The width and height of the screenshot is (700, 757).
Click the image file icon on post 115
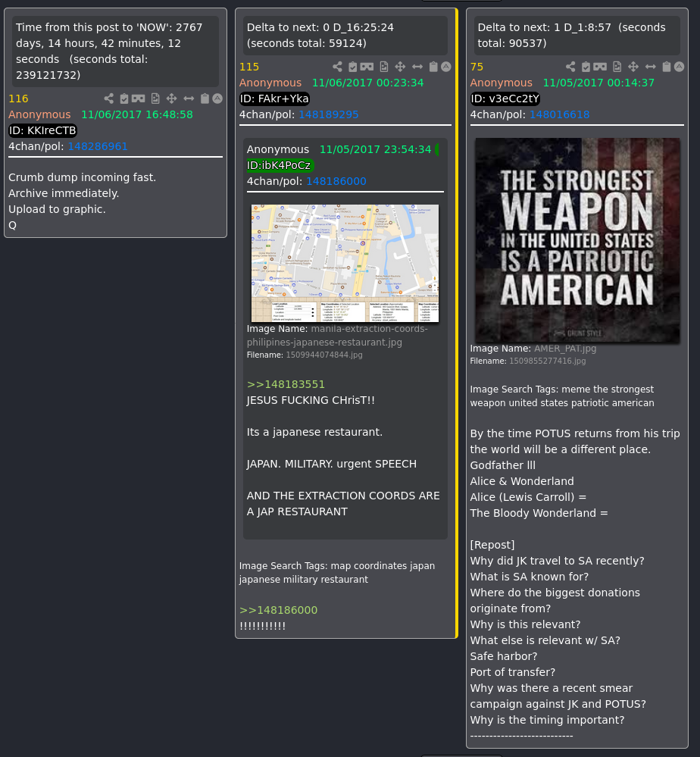click(x=384, y=67)
